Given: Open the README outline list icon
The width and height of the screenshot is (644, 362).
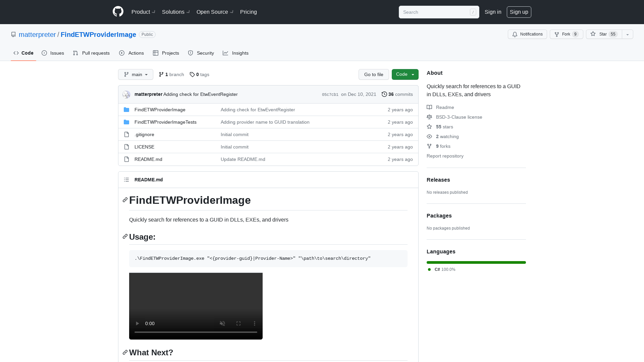Looking at the screenshot, I should point(126,180).
